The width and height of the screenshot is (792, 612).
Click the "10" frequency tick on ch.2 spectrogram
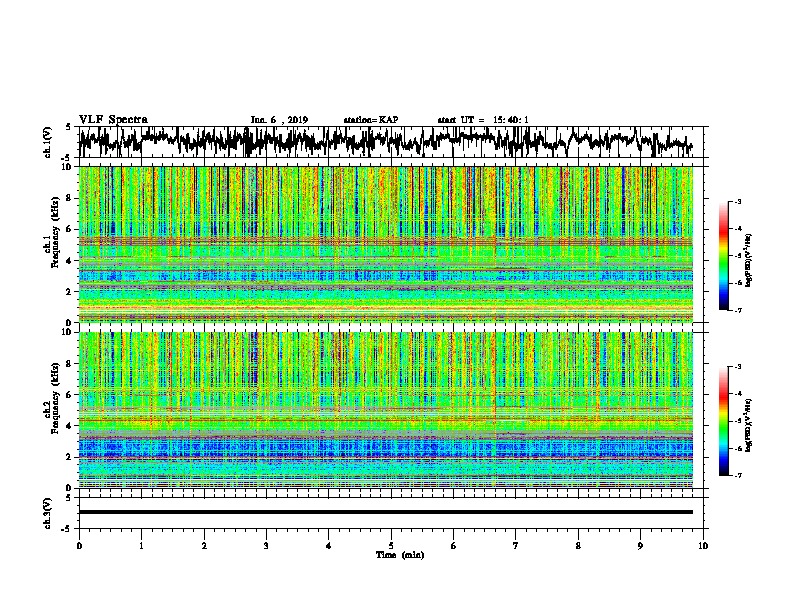(68, 332)
